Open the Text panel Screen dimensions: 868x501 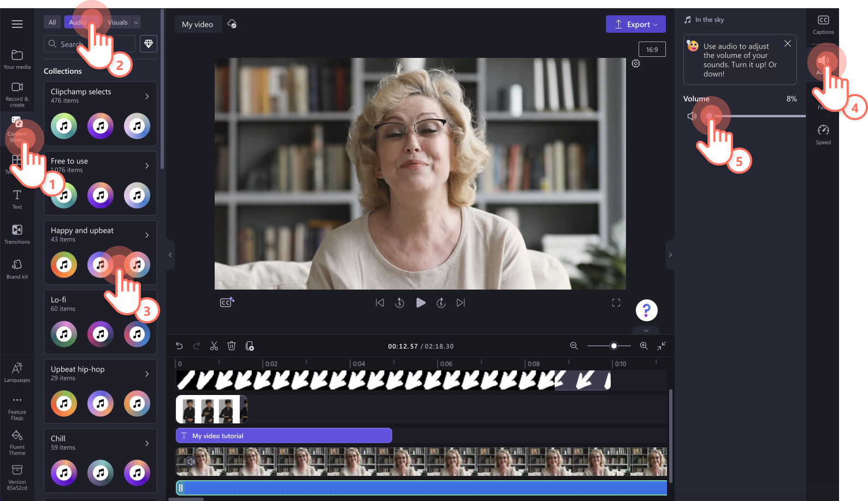point(17,199)
